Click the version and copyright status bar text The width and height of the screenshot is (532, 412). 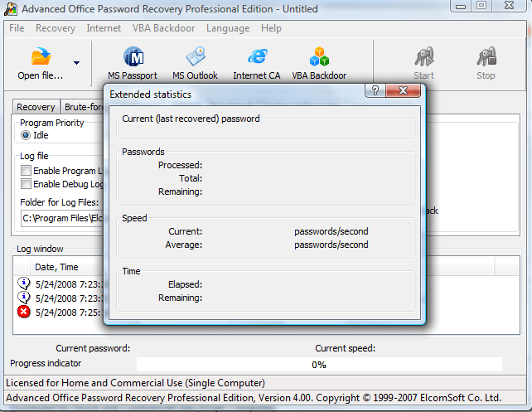(x=254, y=398)
